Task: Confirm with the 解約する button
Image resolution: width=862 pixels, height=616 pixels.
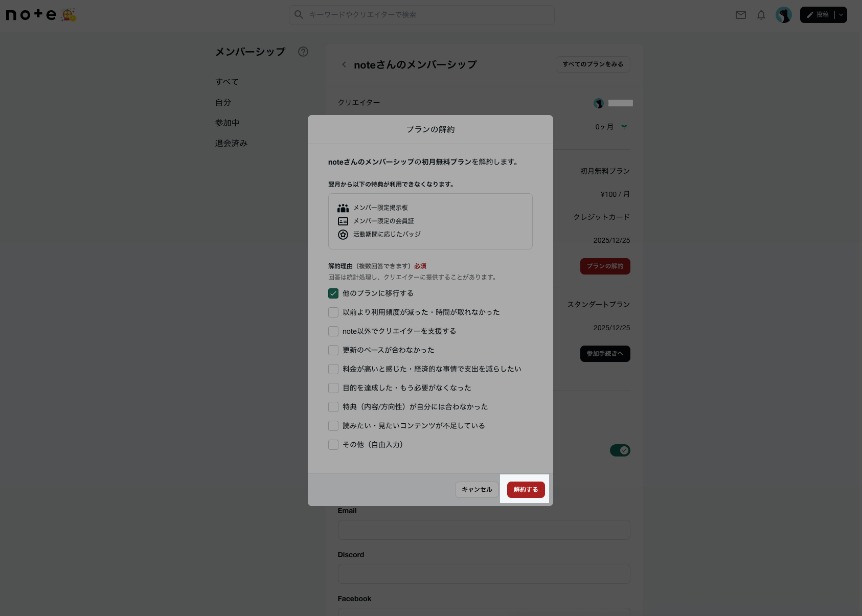Action: [526, 490]
